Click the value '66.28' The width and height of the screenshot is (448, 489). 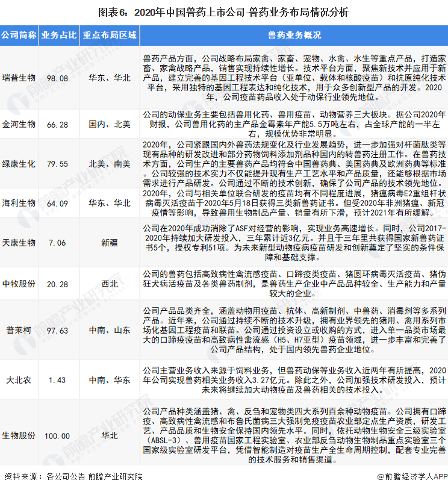coord(57,125)
